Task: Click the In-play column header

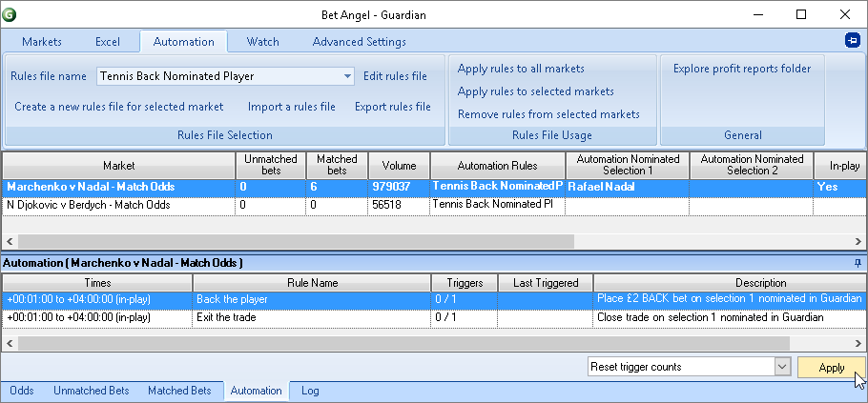Action: [840, 165]
